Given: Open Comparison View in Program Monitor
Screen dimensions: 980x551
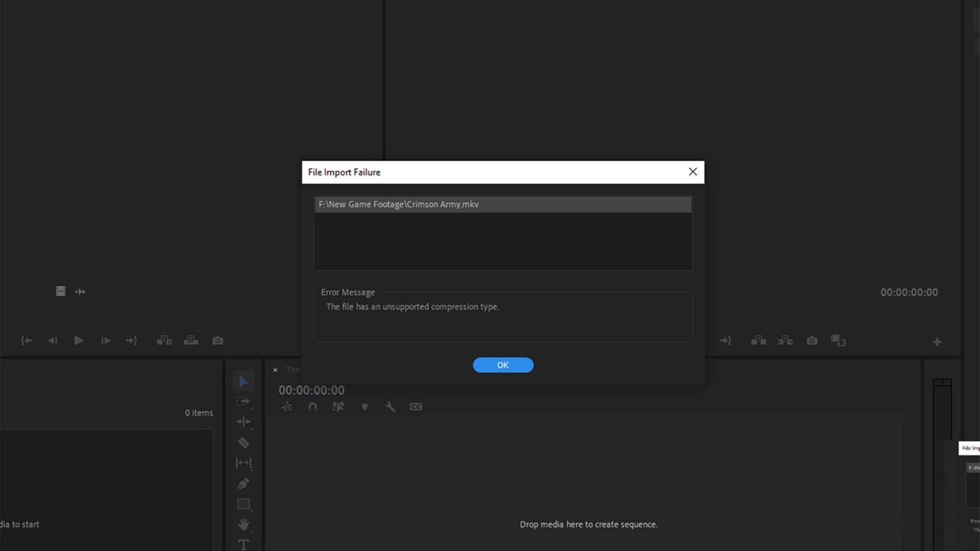Looking at the screenshot, I should click(838, 341).
